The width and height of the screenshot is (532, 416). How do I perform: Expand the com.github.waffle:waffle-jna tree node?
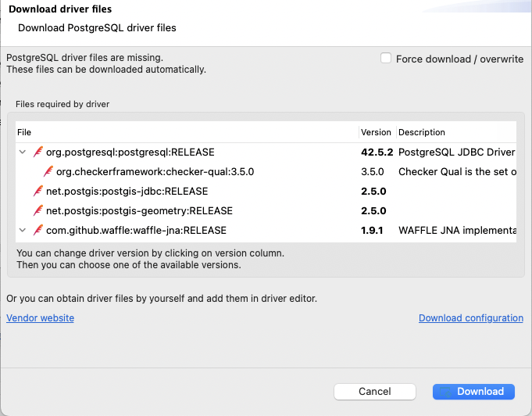[x=23, y=230]
